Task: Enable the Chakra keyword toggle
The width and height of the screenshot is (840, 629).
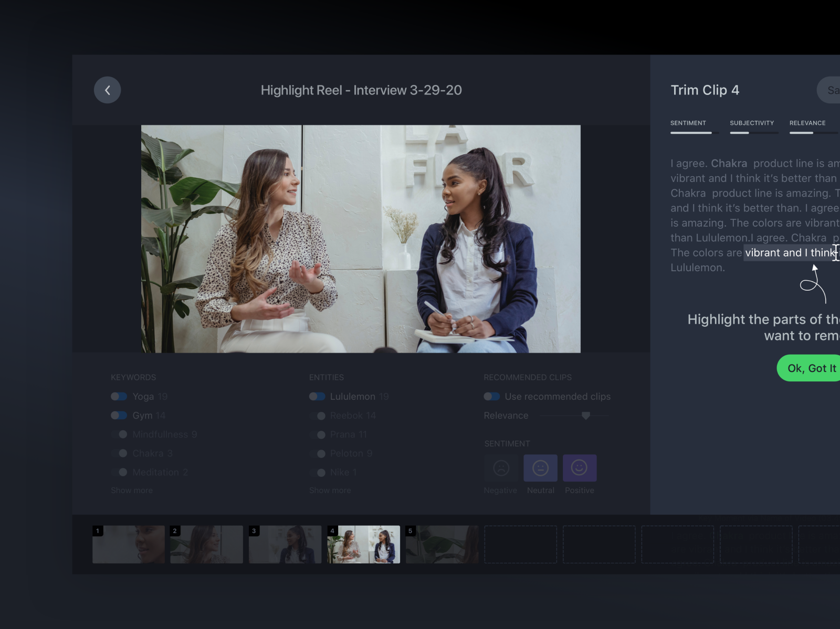Action: (119, 453)
